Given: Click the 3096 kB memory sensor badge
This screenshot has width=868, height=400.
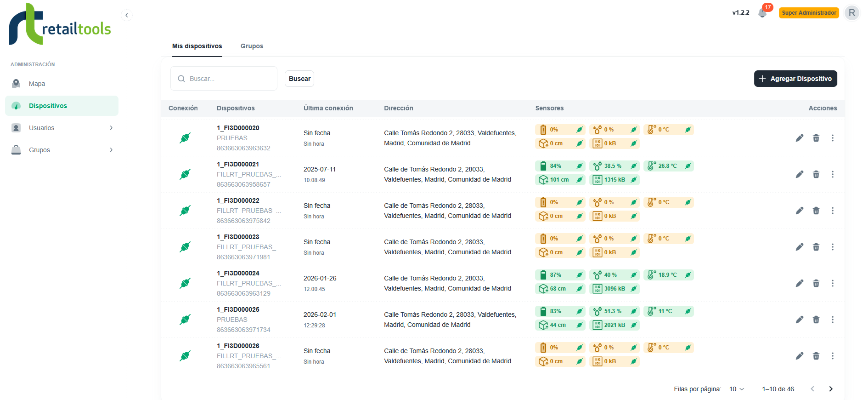Looking at the screenshot, I should (614, 289).
